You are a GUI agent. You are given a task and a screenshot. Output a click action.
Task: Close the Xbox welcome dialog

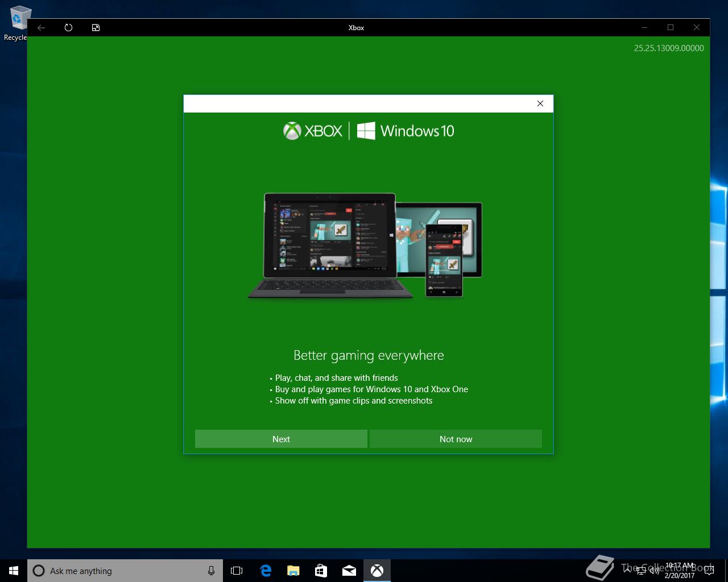(x=540, y=103)
